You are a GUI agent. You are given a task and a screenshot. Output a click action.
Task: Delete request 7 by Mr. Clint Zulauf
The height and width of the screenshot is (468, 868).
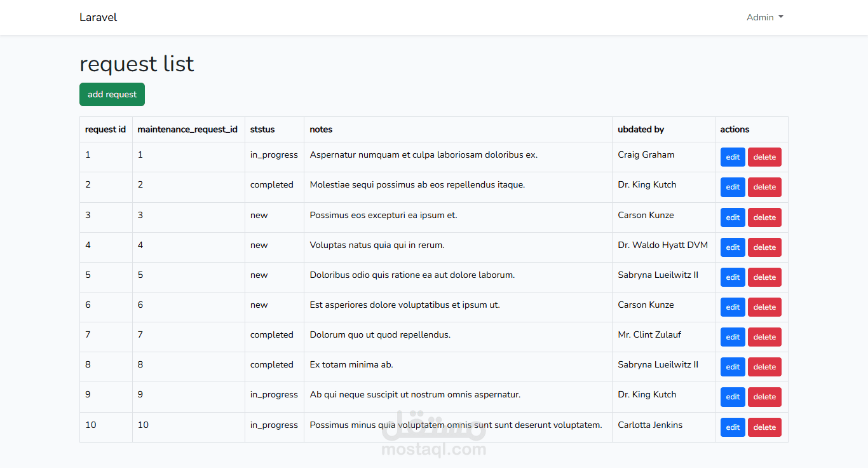tap(764, 337)
